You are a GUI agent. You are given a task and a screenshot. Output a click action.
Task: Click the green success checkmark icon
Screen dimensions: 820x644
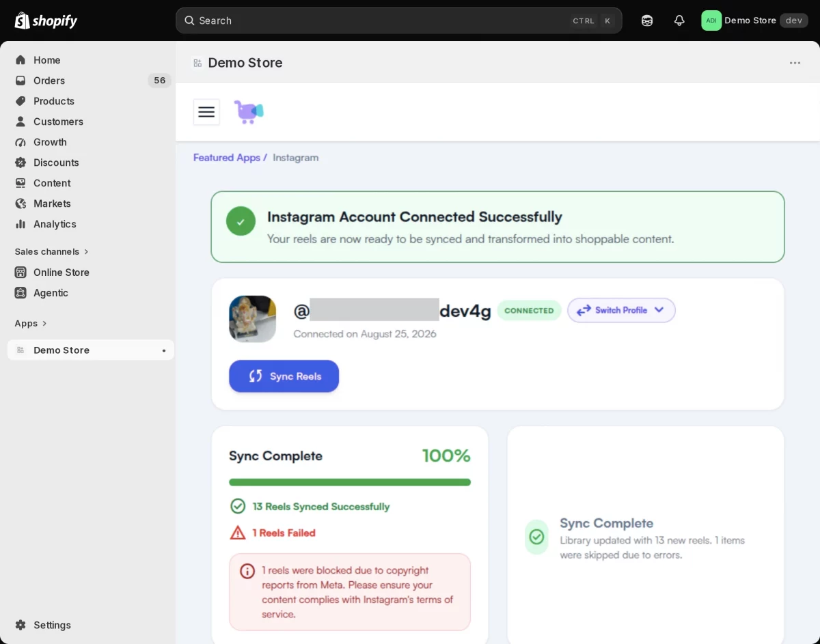(x=241, y=221)
